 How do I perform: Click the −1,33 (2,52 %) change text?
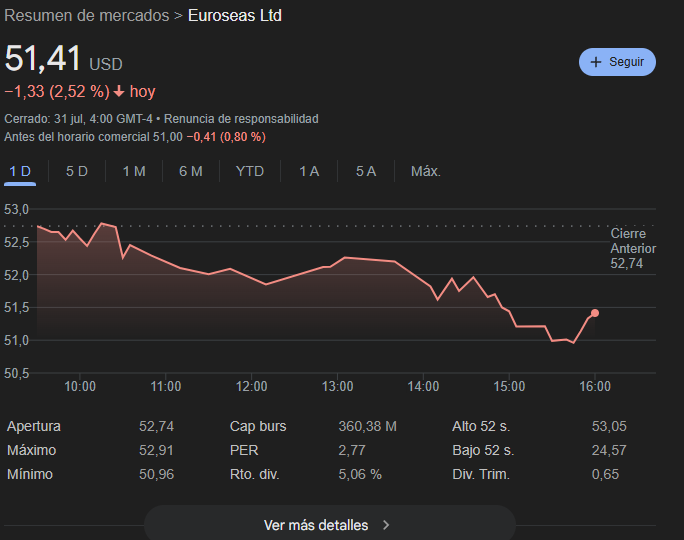pos(57,92)
